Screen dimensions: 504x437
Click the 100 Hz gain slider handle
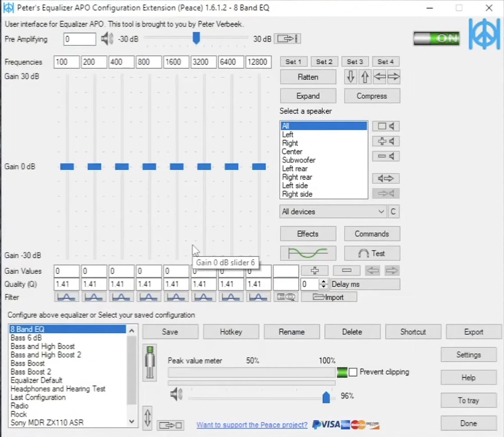[67, 166]
